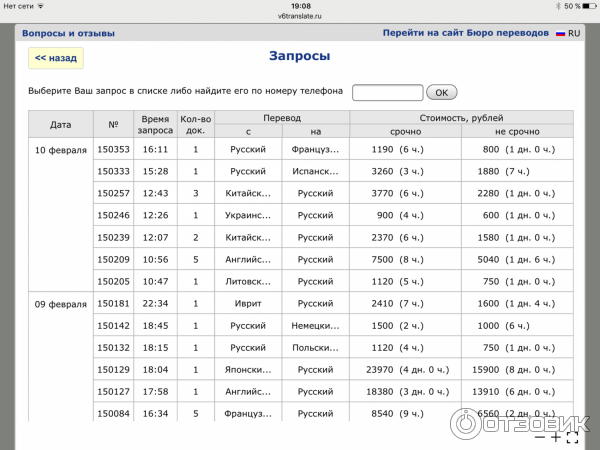Tap the Wi-Fi signal icon in status bar

45,5
